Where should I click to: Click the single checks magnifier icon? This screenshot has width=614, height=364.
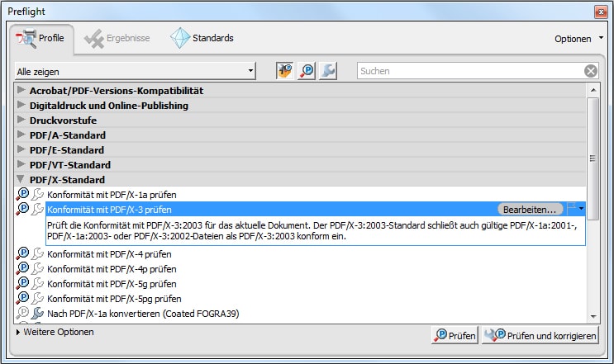tap(307, 71)
